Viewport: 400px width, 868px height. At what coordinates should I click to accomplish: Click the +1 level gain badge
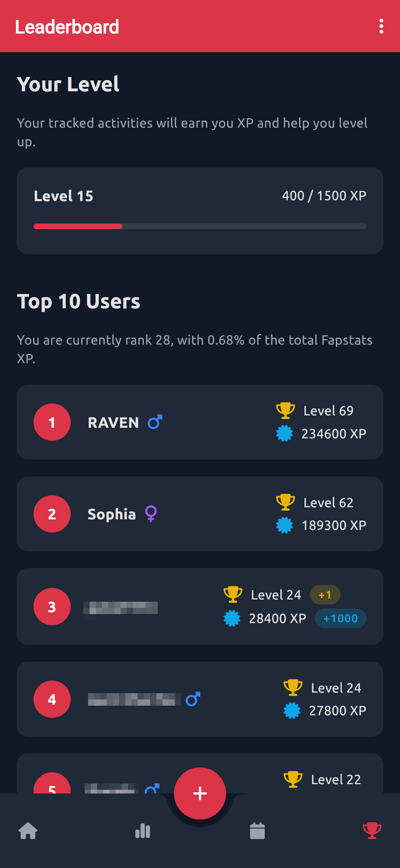coord(325,595)
